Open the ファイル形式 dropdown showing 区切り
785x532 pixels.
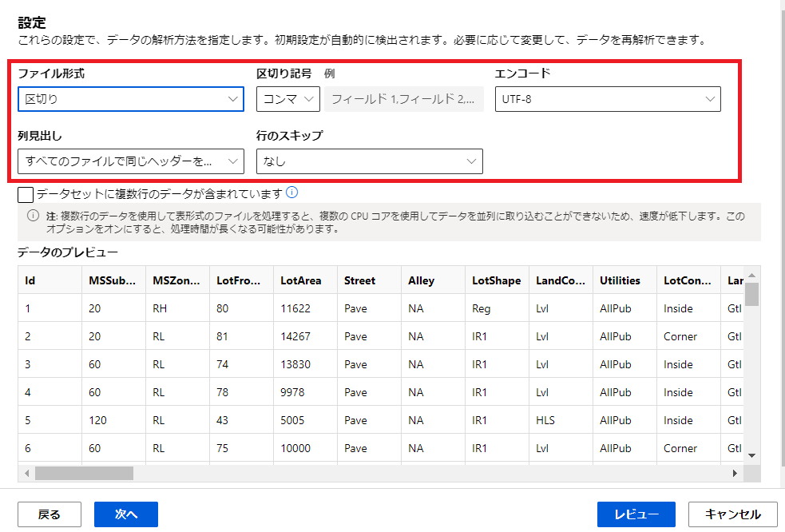pyautogui.click(x=131, y=99)
